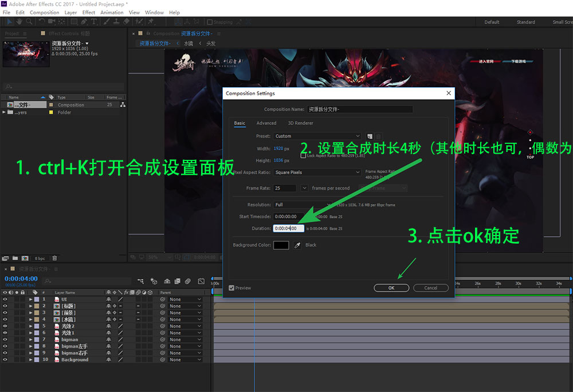
Task: Toggle hide shy layers icon in timeline
Action: click(167, 281)
